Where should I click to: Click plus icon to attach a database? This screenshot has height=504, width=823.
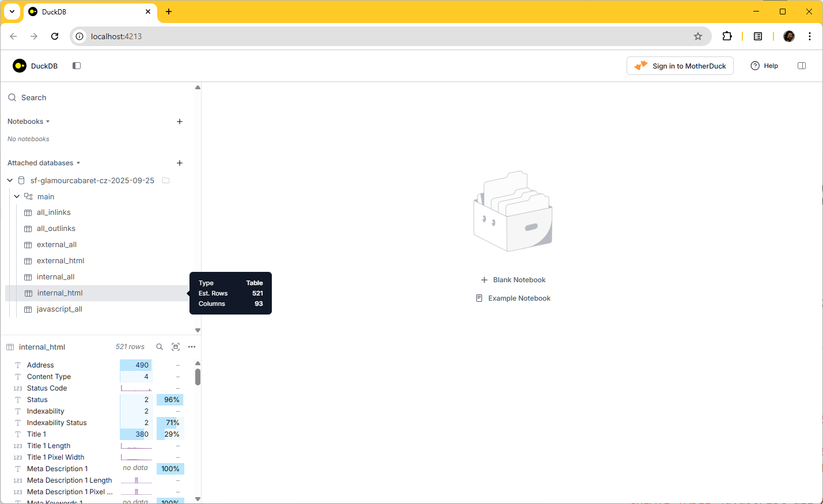[180, 163]
